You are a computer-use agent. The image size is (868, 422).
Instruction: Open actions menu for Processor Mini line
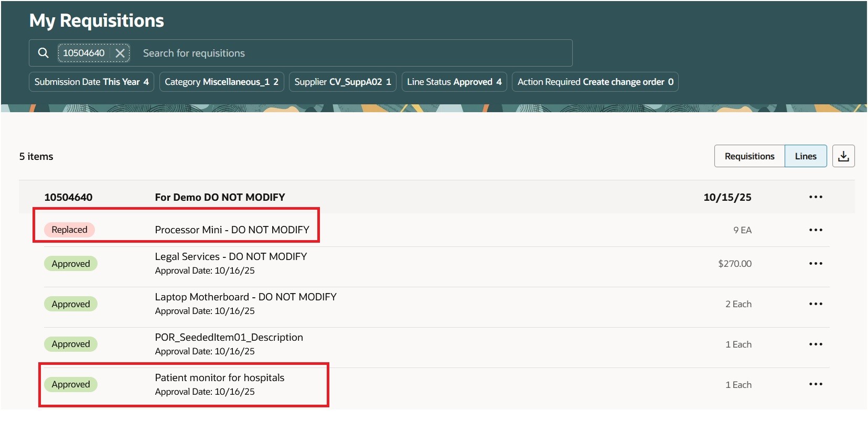click(816, 230)
